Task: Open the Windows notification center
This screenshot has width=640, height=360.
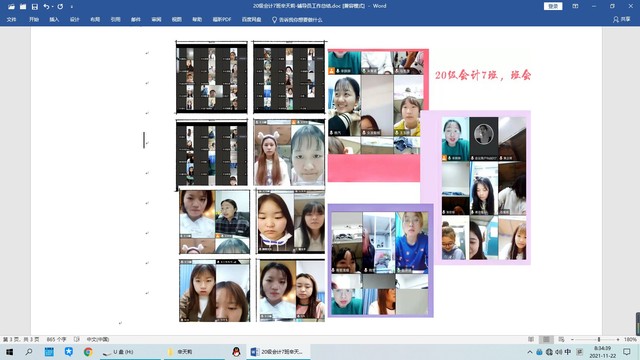Action: [x=627, y=352]
